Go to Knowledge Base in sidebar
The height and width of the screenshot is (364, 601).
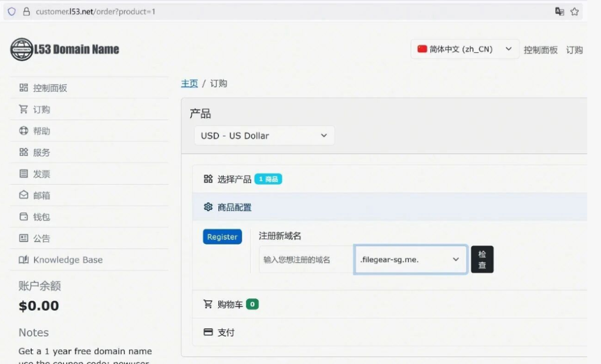tap(67, 260)
